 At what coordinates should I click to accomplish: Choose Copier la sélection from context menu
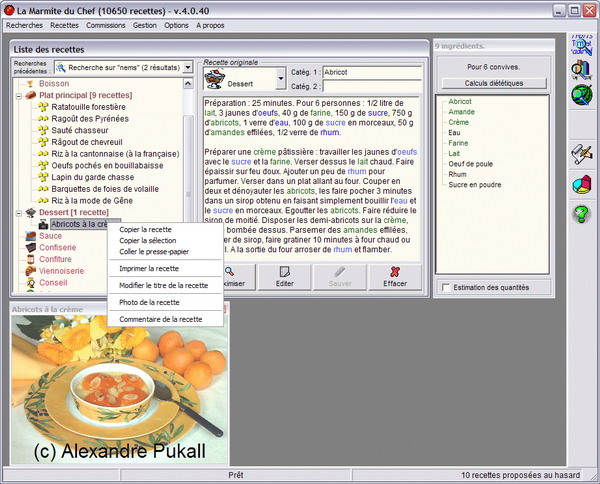pyautogui.click(x=165, y=241)
